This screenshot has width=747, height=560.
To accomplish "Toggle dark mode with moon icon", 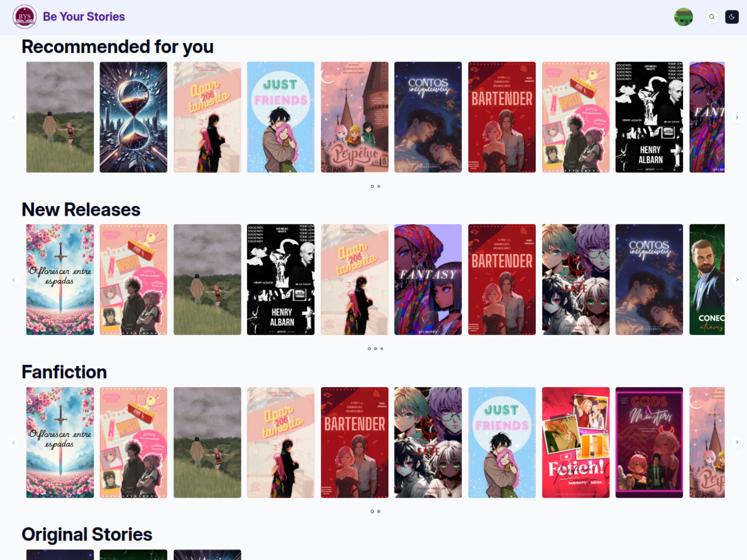I will click(x=732, y=17).
